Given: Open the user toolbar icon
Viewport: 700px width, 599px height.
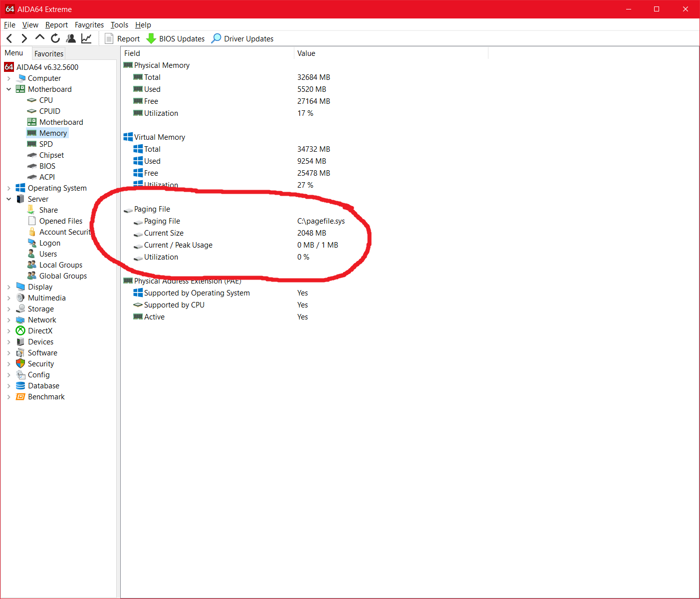Looking at the screenshot, I should (x=71, y=38).
